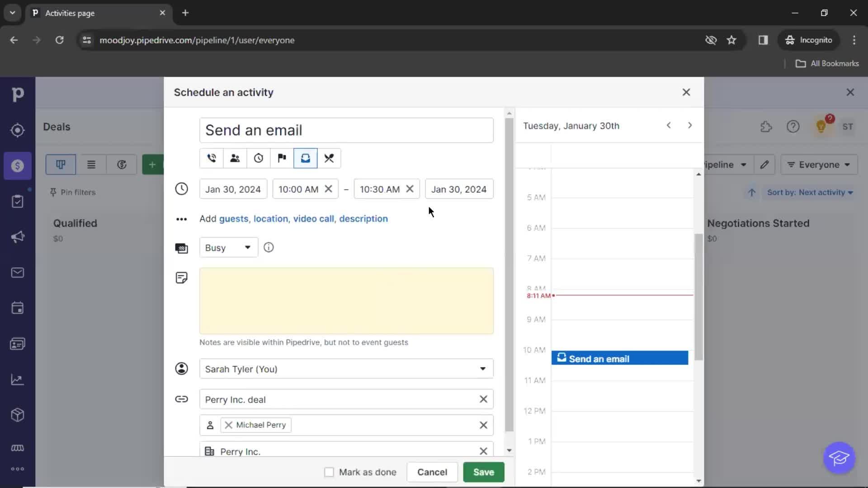This screenshot has height=488, width=868.
Task: Show free/busy info tooltip icon
Action: click(269, 247)
